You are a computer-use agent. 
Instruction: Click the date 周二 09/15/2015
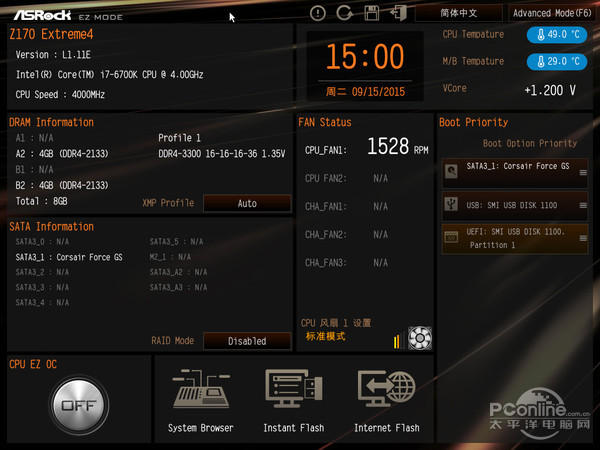pos(365,92)
